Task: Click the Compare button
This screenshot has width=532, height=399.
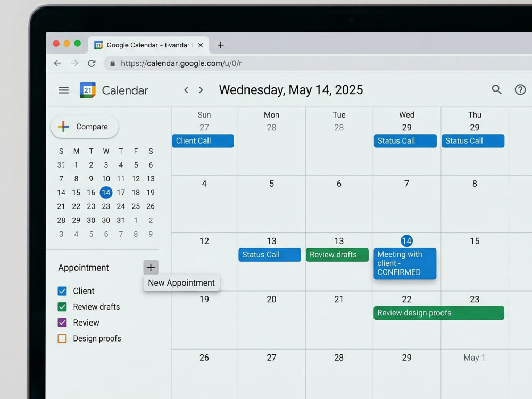Action: 85,127
